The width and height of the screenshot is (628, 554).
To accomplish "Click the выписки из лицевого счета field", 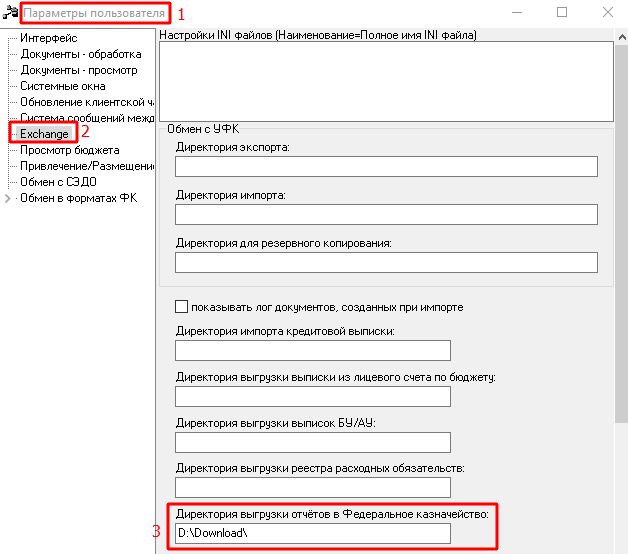I will point(313,397).
